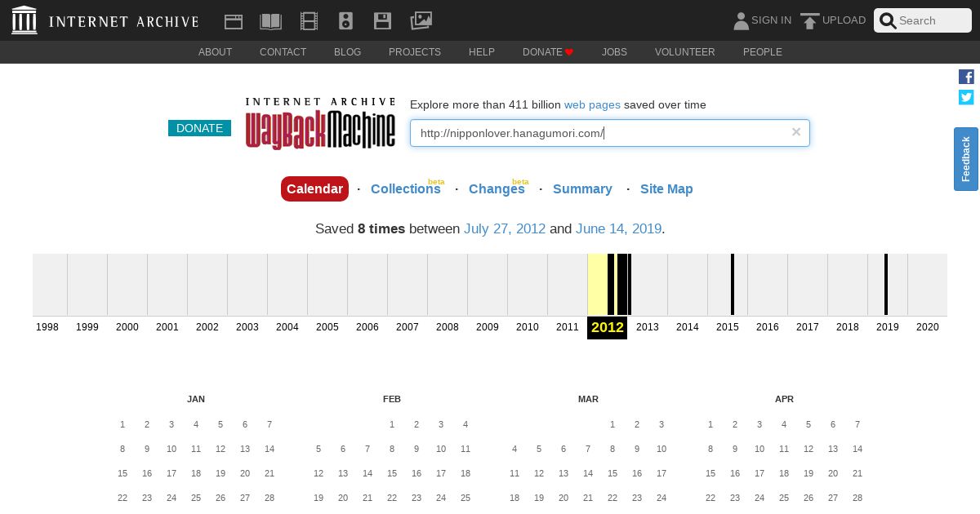Viewport: 980px width, 514px height.
Task: Click day 14 in the APR calendar
Action: 857,449
